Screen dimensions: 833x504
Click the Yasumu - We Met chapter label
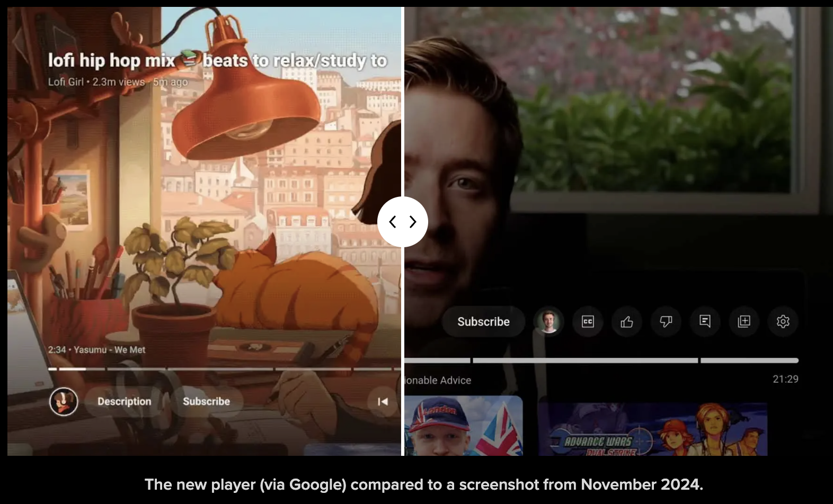[x=109, y=350]
